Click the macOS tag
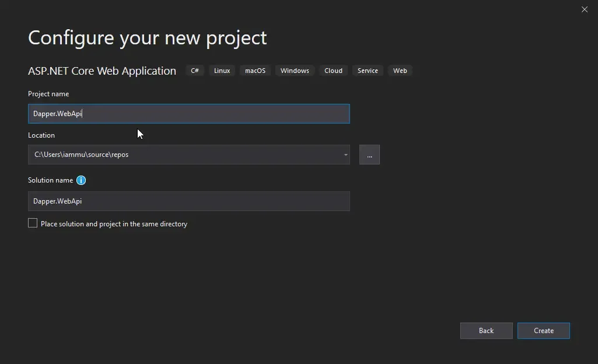This screenshot has height=364, width=598. coord(255,71)
